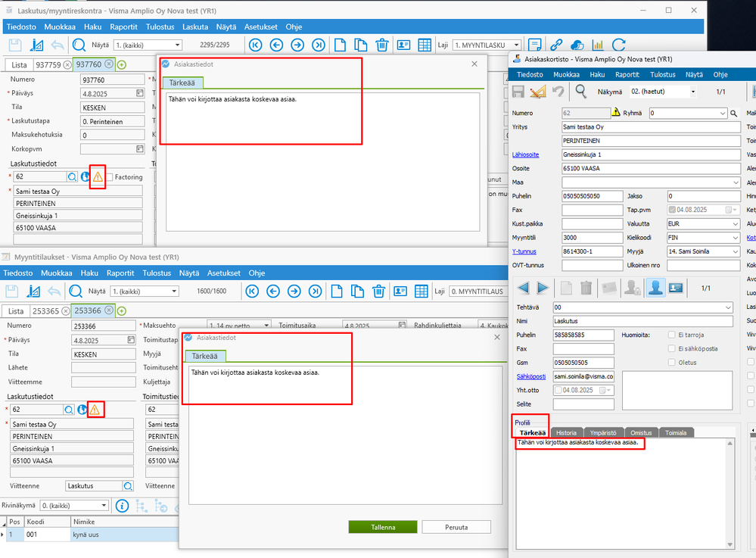Click search magnifier in Asiakaskortisto toolbar
Viewport: 756px width, 558px height.
pos(580,91)
